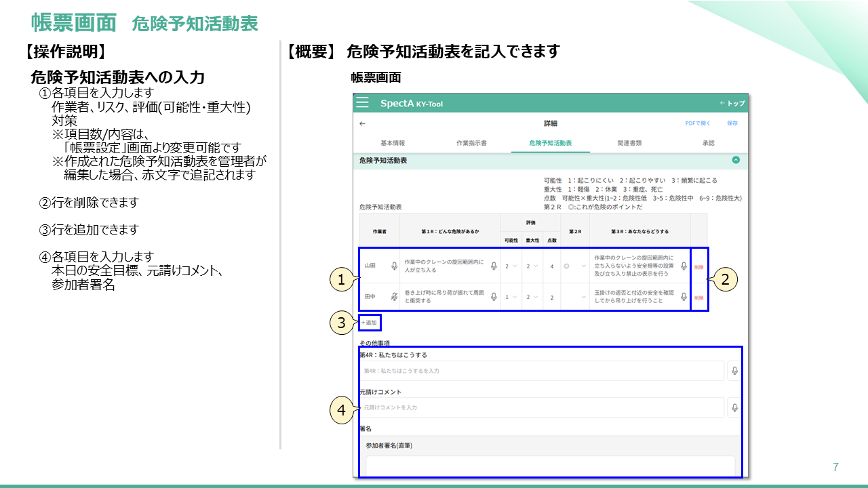Click microphone for 山田's 第1R risk text
This screenshot has height=488, width=868.
(x=493, y=266)
